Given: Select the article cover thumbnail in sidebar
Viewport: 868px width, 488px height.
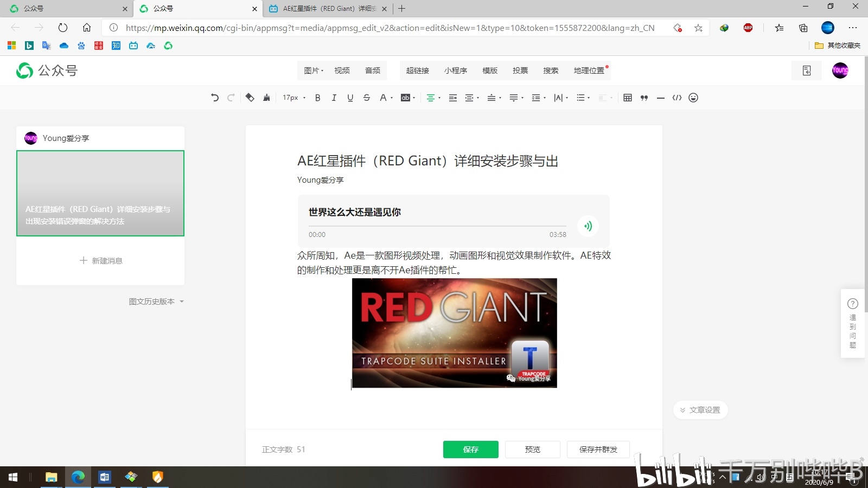Looking at the screenshot, I should pyautogui.click(x=100, y=194).
